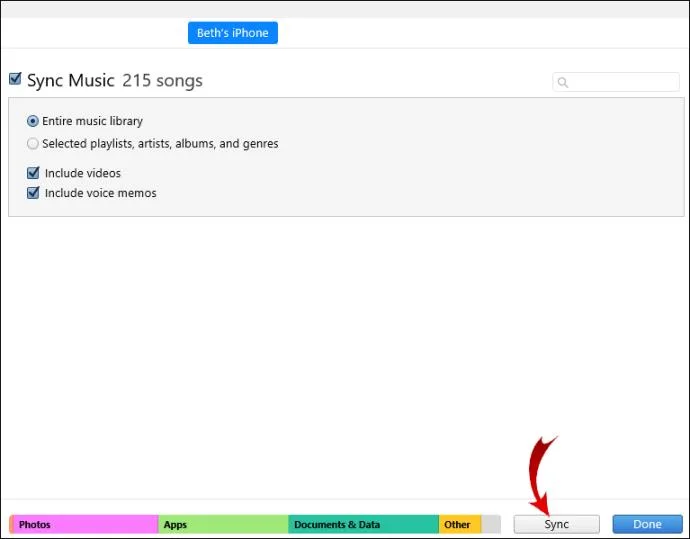The width and height of the screenshot is (690, 539).
Task: Click the gray free space storage segment
Action: coord(491,524)
